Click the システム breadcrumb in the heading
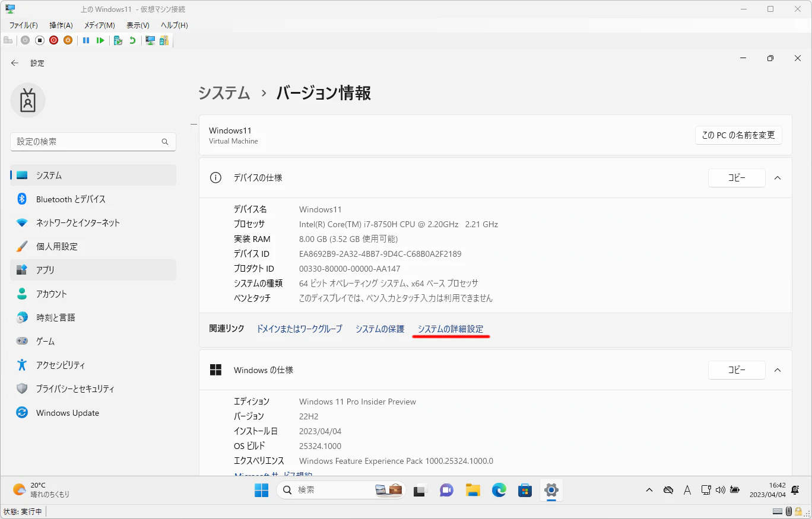812x519 pixels. coord(224,93)
